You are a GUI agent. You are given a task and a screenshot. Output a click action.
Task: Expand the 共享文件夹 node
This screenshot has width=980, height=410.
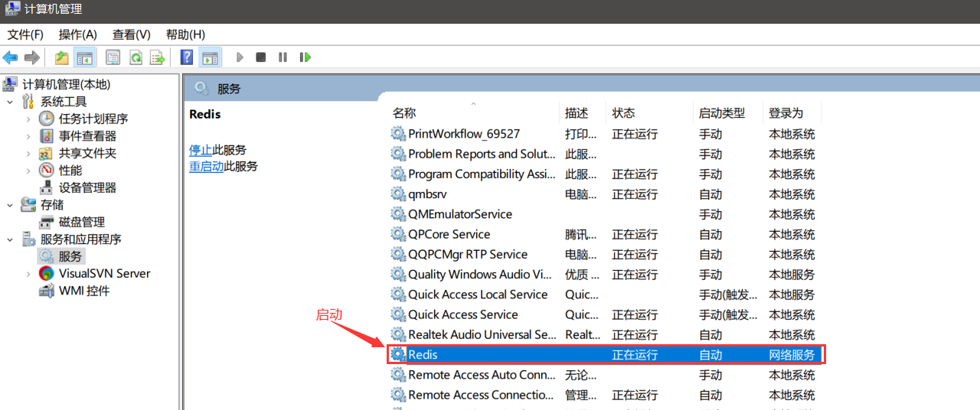click(x=28, y=153)
